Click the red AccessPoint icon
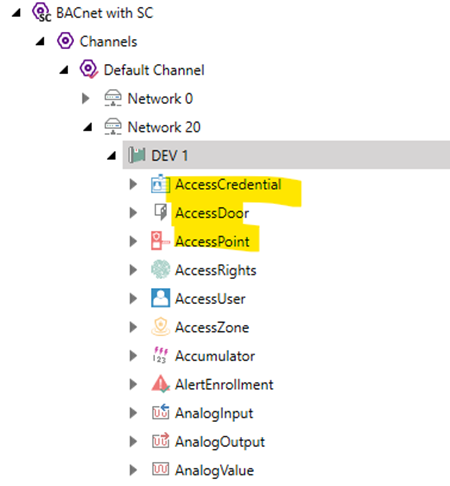Screen dimensions: 450x486 tap(160, 241)
